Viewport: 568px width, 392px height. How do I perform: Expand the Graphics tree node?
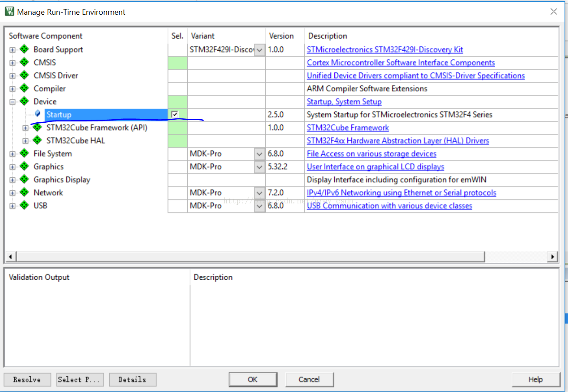(12, 167)
